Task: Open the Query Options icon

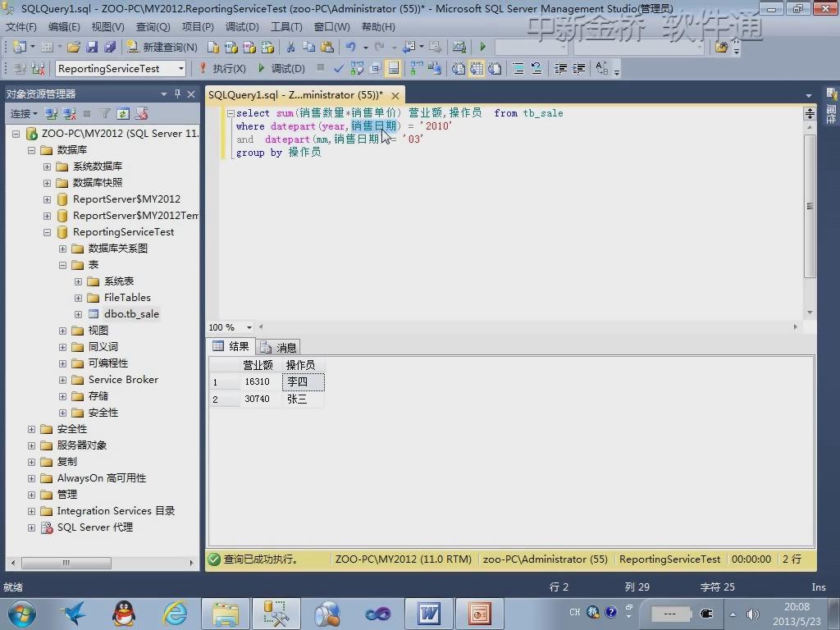Action: tap(376, 69)
